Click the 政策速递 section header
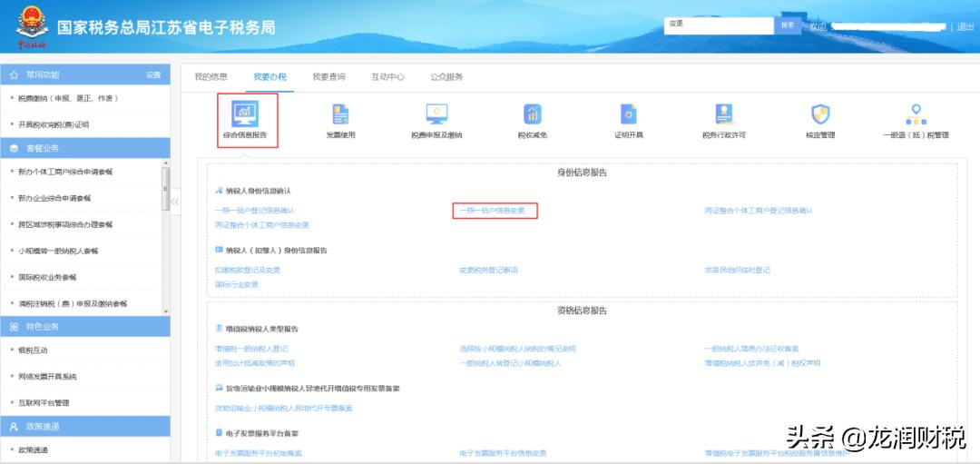This screenshot has width=980, height=464. pyautogui.click(x=85, y=426)
